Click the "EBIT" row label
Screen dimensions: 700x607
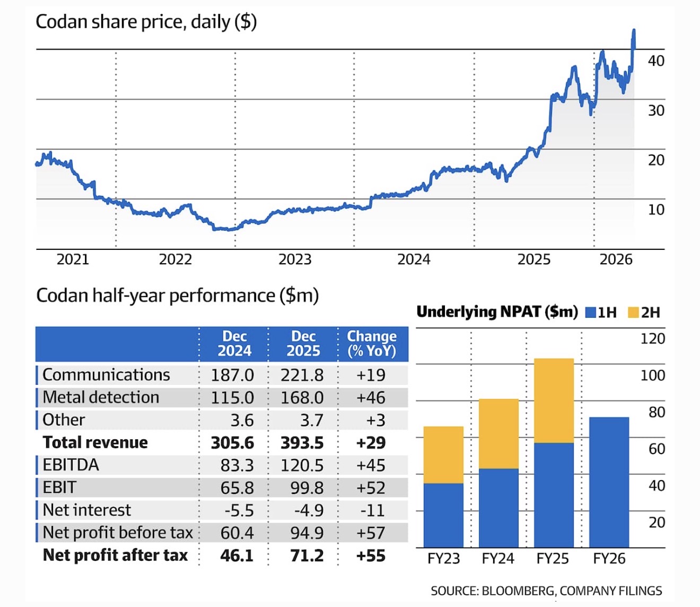(59, 487)
